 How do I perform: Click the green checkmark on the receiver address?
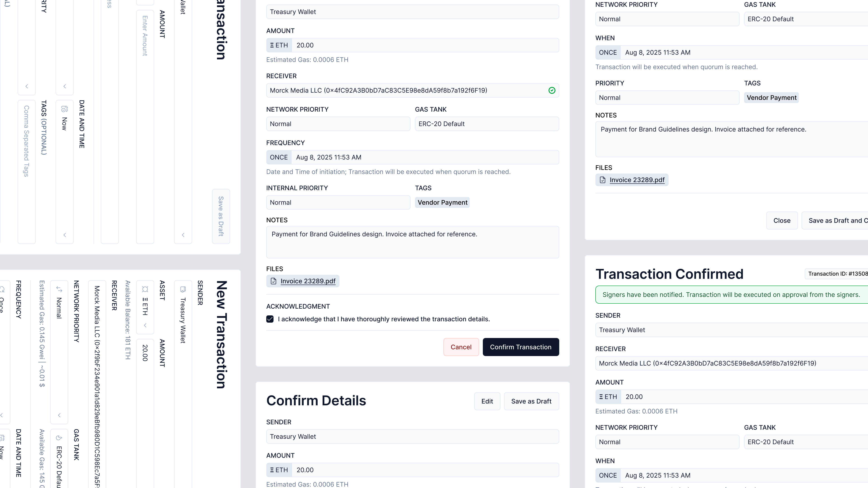tap(552, 90)
